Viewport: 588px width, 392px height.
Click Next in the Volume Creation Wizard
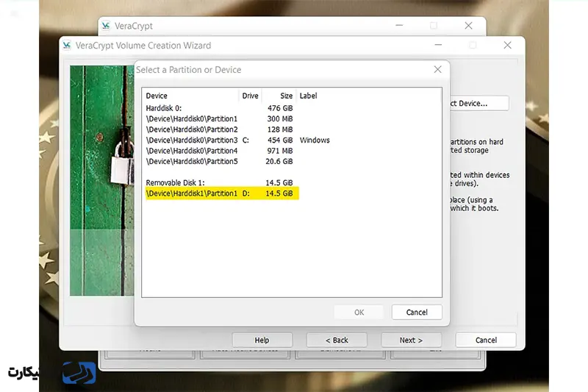411,341
